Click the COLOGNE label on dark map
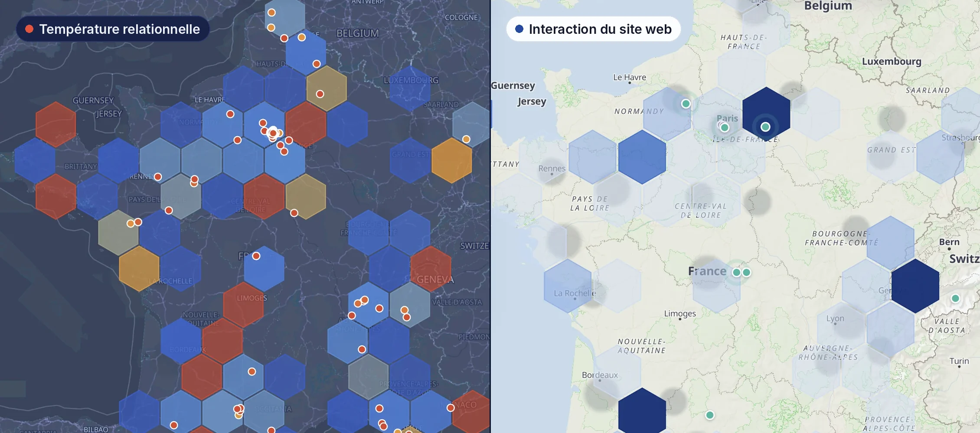Screen dimensions: 980x433 tap(461, 17)
